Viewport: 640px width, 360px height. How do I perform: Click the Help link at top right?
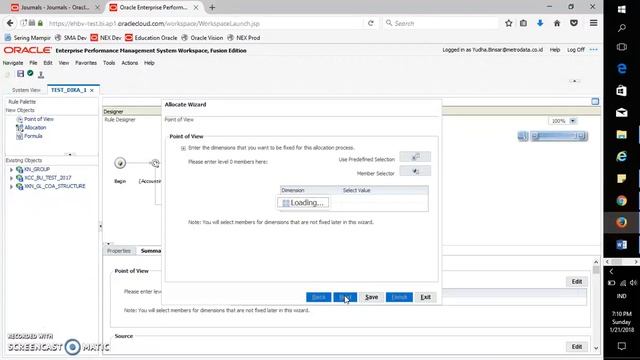(x=555, y=49)
